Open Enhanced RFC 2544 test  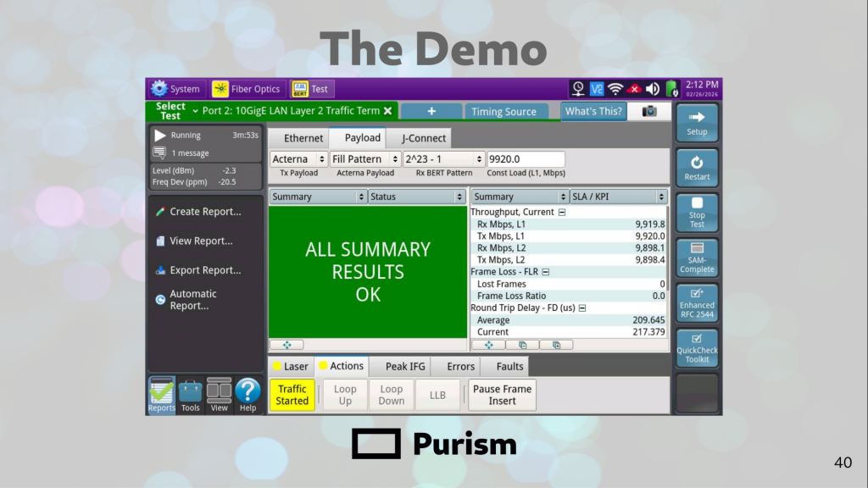coord(697,303)
